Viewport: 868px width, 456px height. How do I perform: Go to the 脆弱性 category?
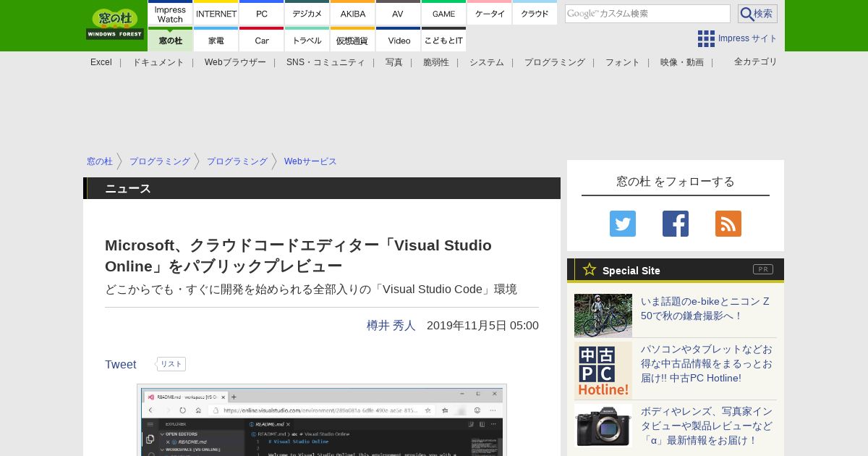(436, 62)
